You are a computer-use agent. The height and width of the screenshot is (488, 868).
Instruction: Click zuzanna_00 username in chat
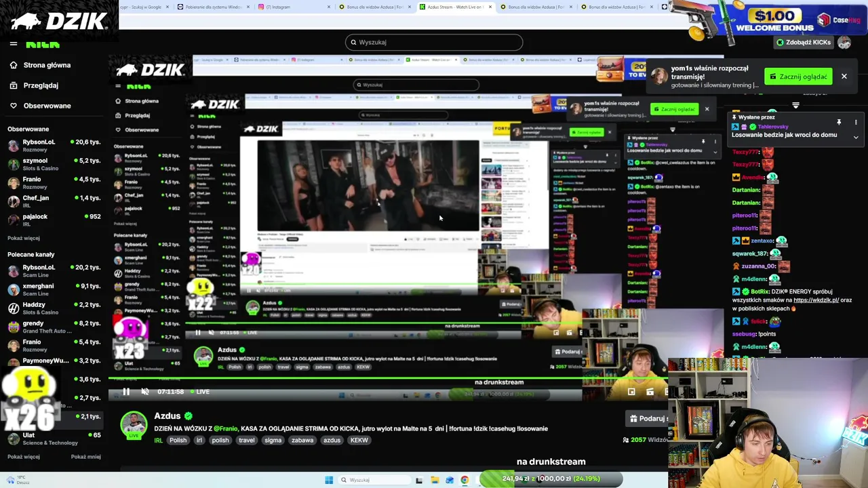[x=758, y=266]
